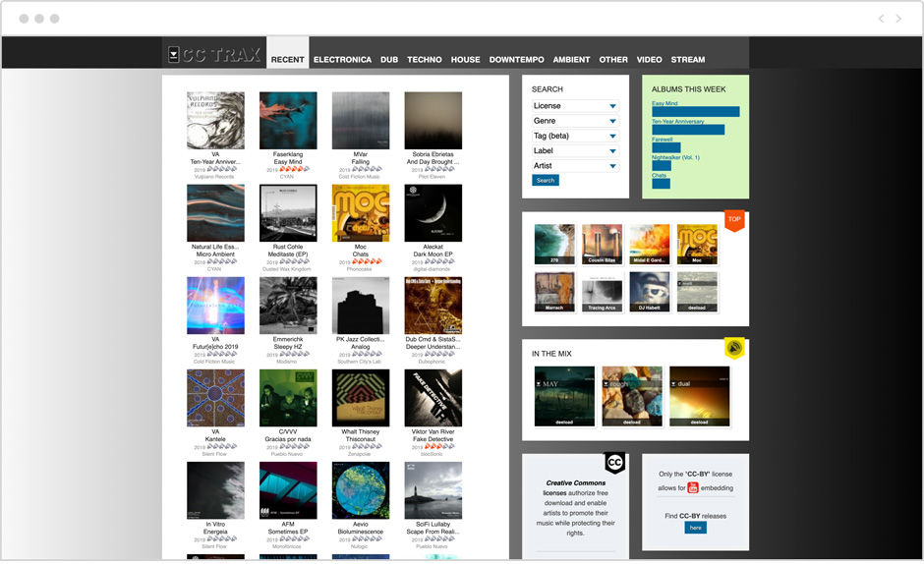924x564 pixels.
Task: Open the Chats chart link
Action: pyautogui.click(x=659, y=175)
